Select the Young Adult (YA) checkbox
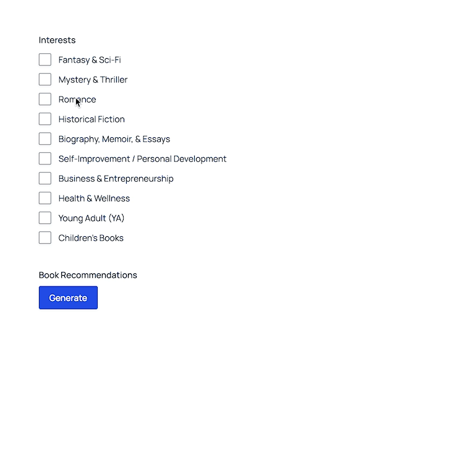 (45, 218)
